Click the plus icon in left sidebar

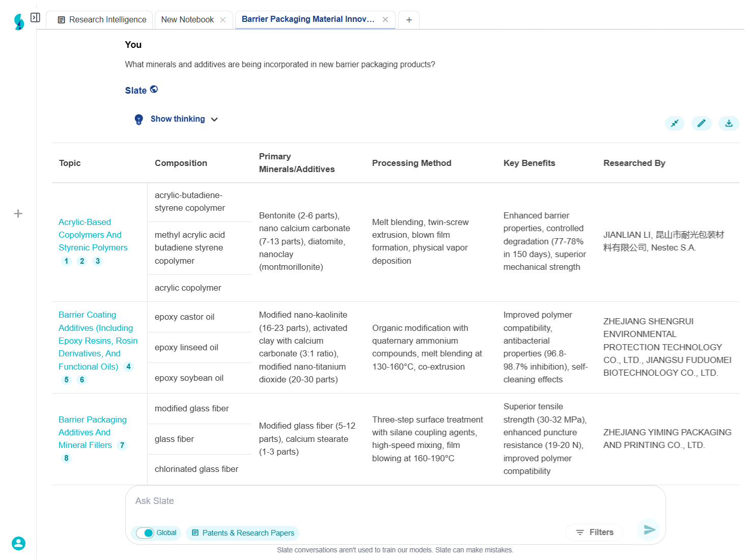pyautogui.click(x=18, y=214)
